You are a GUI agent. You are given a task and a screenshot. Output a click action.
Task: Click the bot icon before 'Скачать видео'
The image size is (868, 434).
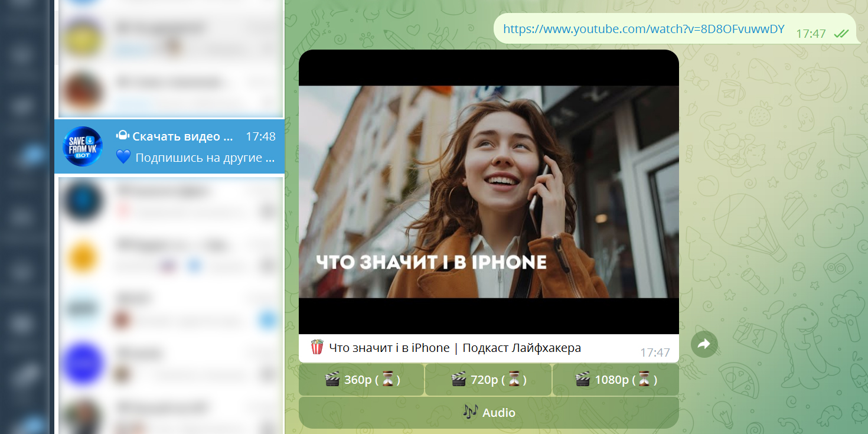122,136
